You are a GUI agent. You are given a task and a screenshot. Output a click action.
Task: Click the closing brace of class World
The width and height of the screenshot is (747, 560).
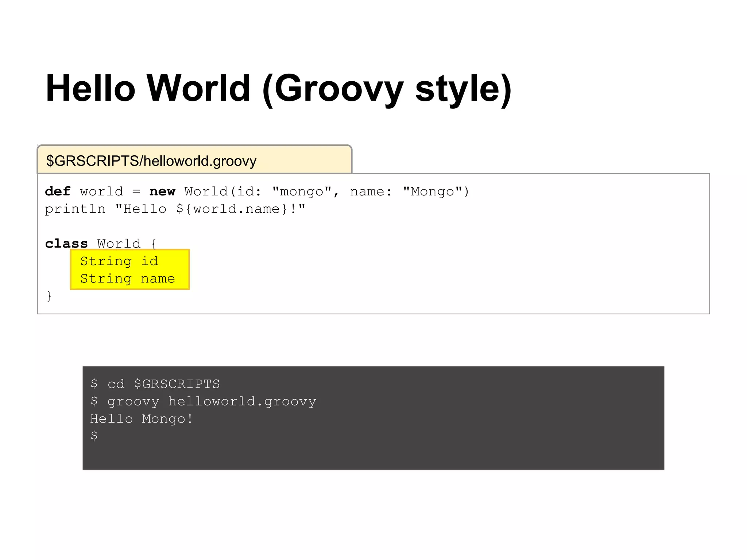point(49,296)
